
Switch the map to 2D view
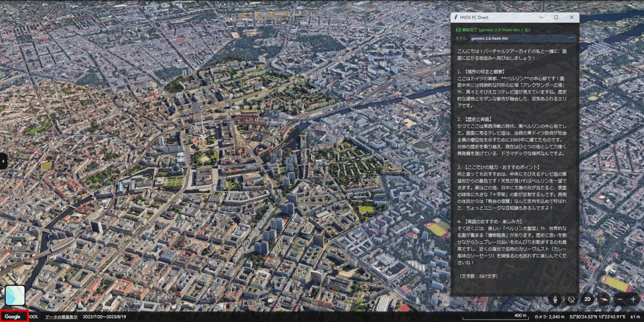587,299
